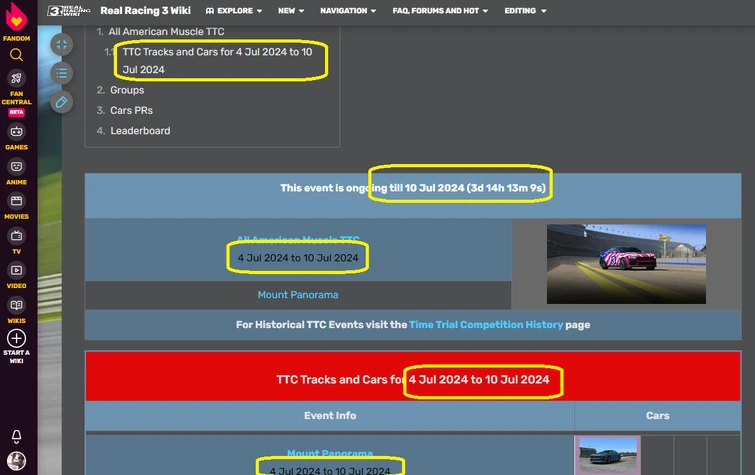Image resolution: width=755 pixels, height=475 pixels.
Task: Open the car thumbnail in Cars column
Action: [608, 456]
